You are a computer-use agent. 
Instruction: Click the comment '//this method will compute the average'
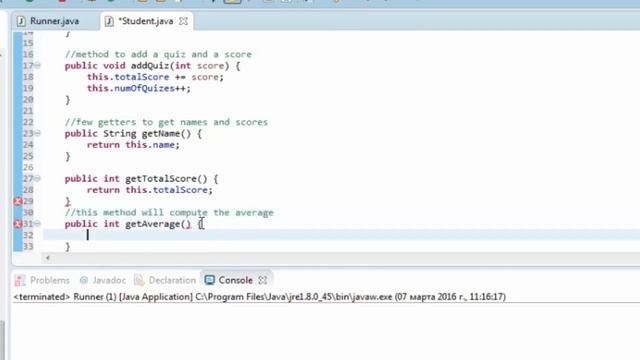[169, 213]
